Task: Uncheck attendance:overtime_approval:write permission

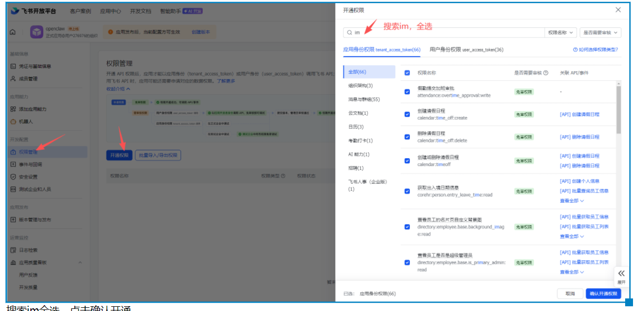Action: 407,92
